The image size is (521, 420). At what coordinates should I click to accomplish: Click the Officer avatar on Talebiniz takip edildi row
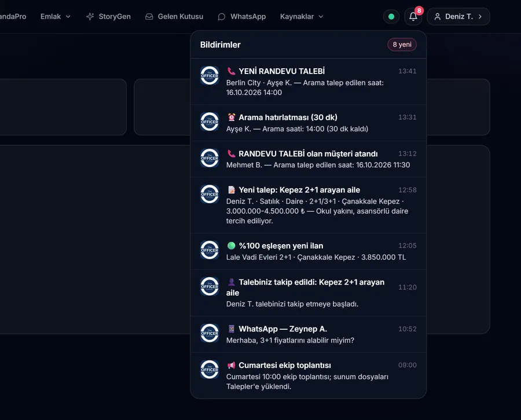tap(210, 286)
